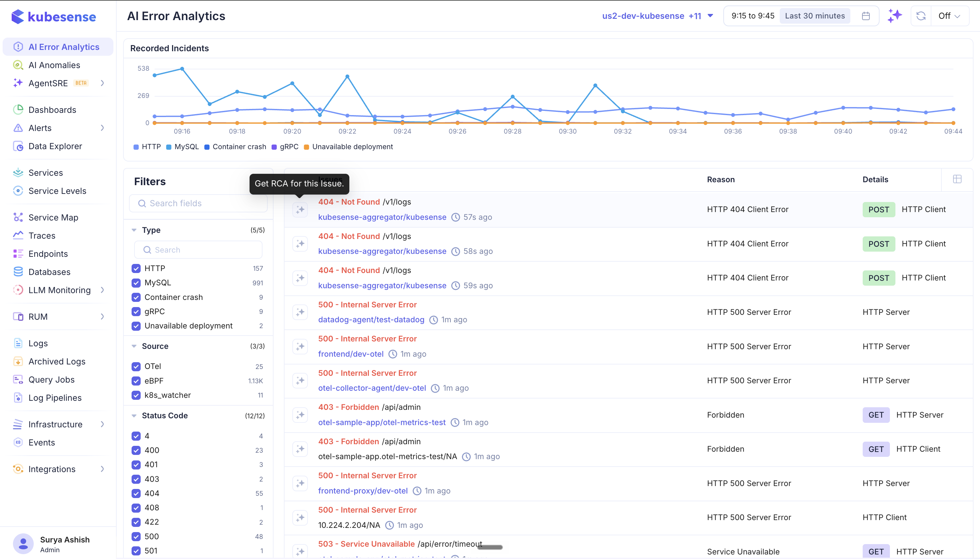Click RCA icon for frontend/dev-otel issue
Image resolution: width=980 pixels, height=559 pixels.
pos(300,346)
